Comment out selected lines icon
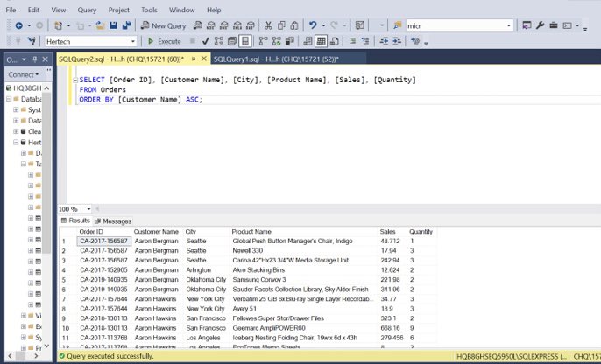 tap(352, 41)
